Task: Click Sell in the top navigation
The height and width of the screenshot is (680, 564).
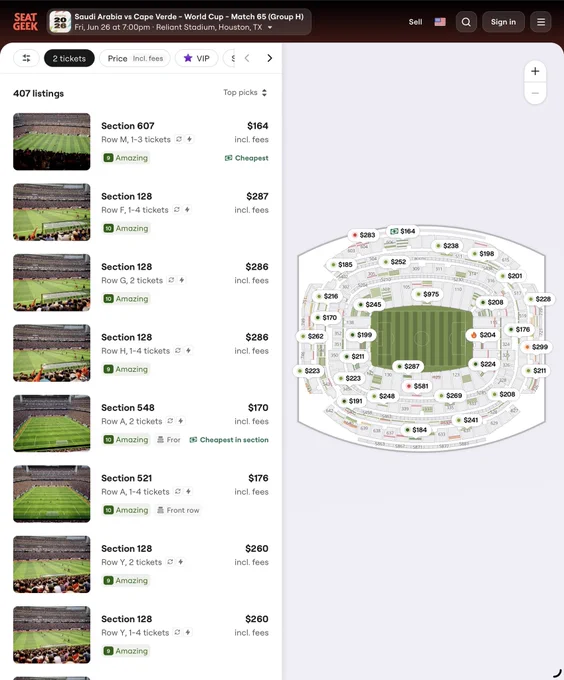Action: (x=415, y=22)
